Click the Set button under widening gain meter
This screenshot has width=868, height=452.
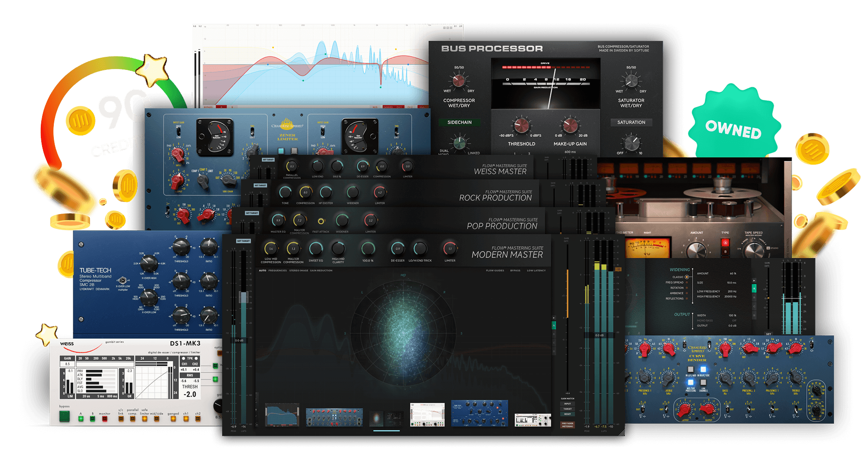[x=768, y=334]
